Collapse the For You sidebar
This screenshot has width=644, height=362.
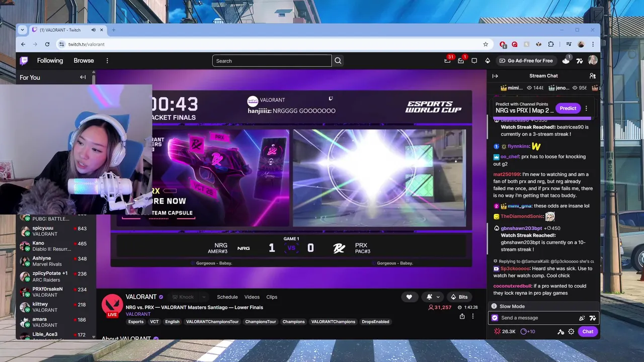[83, 77]
